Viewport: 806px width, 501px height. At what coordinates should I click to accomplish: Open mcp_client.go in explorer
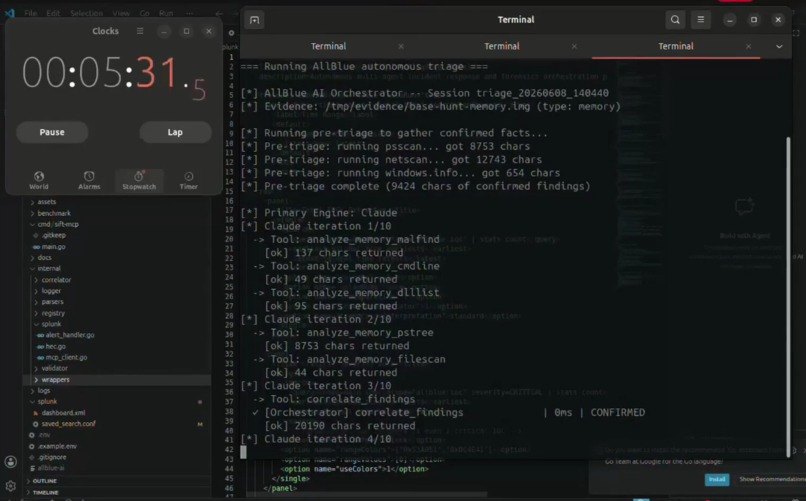(66, 357)
